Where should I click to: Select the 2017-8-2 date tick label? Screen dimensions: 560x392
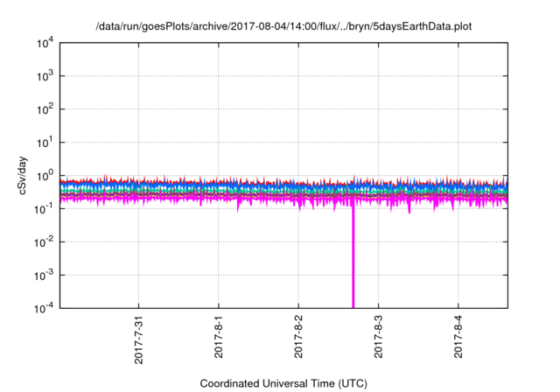pos(298,337)
